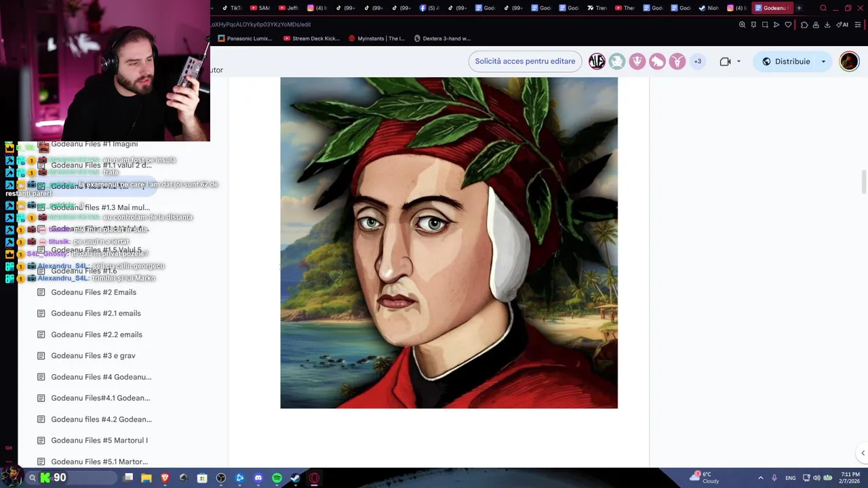The height and width of the screenshot is (488, 868).
Task: Bookmark page with the heart icon
Action: (x=788, y=24)
